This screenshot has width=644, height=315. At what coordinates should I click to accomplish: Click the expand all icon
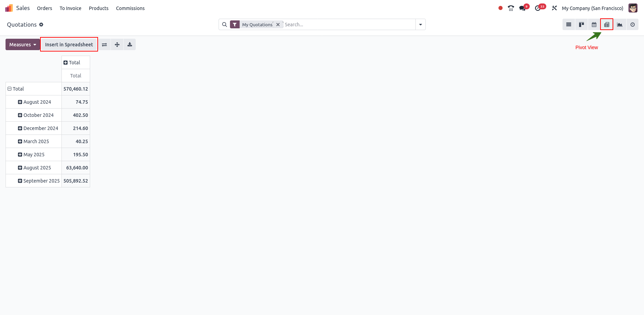tap(117, 45)
